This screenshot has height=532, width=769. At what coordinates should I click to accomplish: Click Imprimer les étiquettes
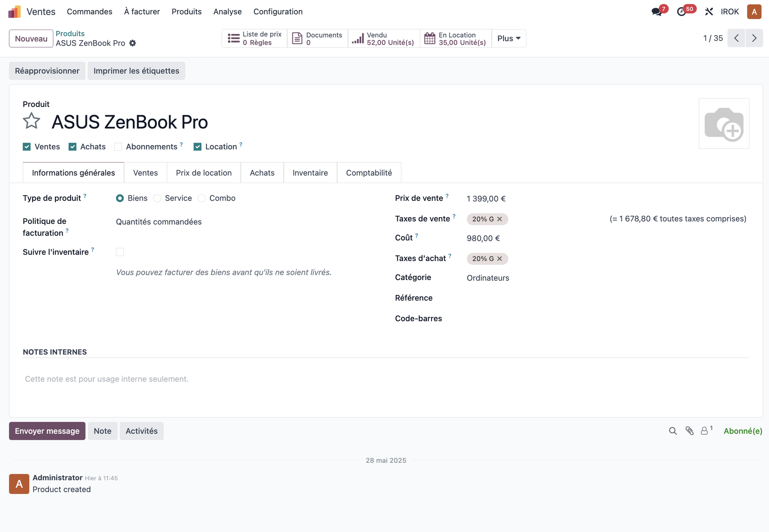(137, 71)
